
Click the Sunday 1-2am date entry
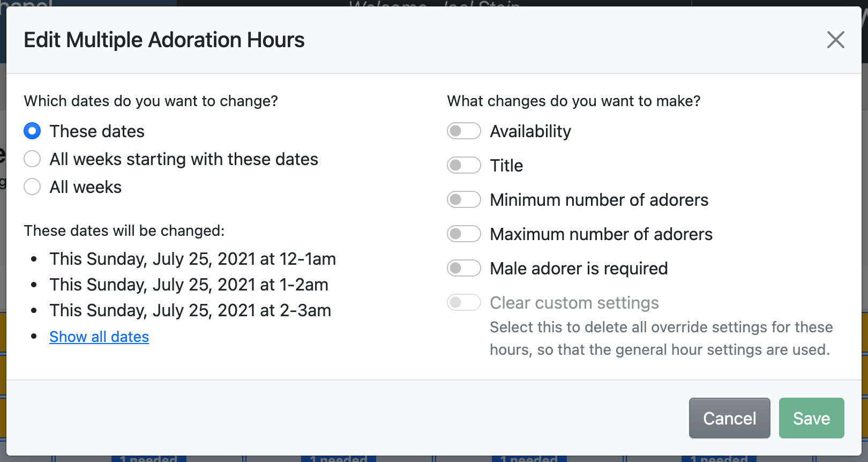tap(189, 285)
